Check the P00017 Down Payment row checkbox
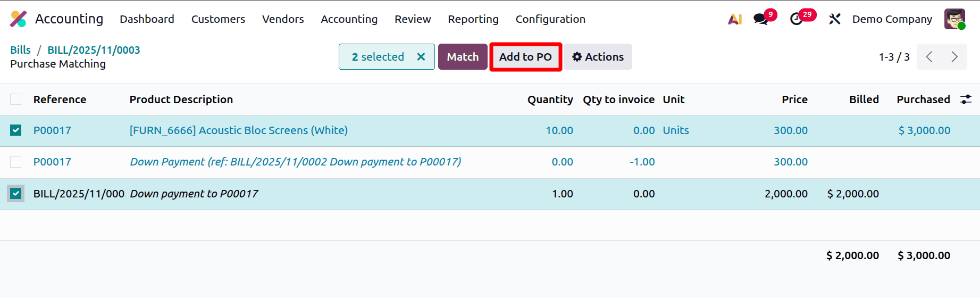 (16, 162)
